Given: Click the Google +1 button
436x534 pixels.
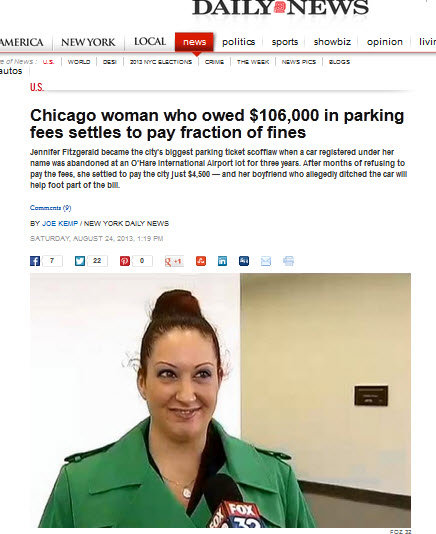Looking at the screenshot, I should [174, 261].
